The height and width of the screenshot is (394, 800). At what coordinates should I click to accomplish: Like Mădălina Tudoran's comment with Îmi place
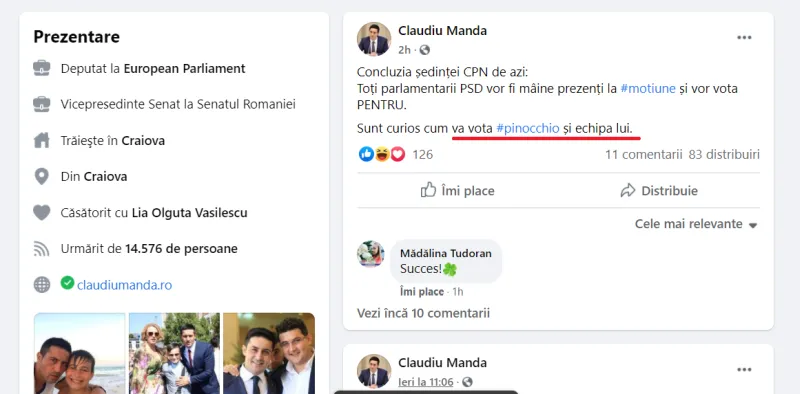pos(421,292)
